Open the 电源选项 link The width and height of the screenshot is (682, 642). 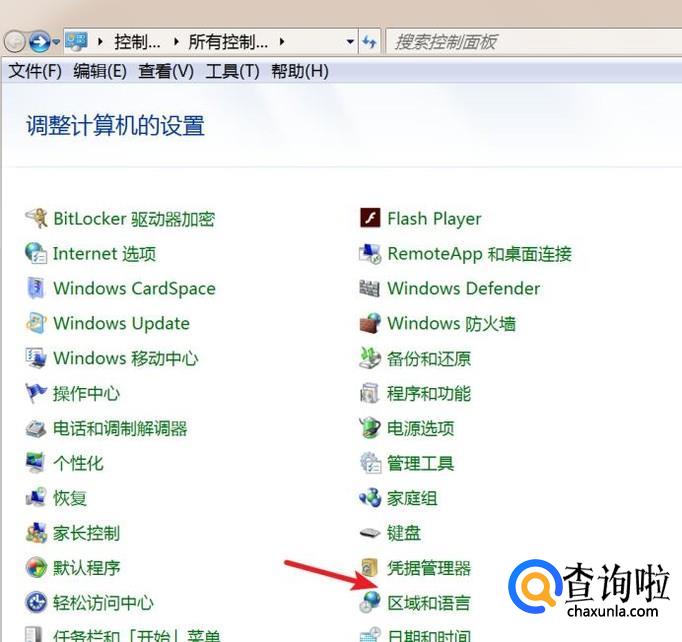point(420,428)
